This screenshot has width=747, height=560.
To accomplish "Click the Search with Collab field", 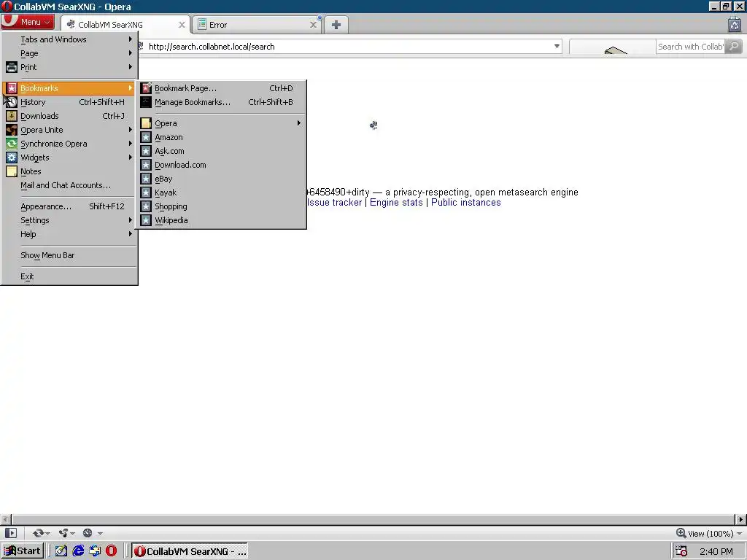I will [690, 46].
